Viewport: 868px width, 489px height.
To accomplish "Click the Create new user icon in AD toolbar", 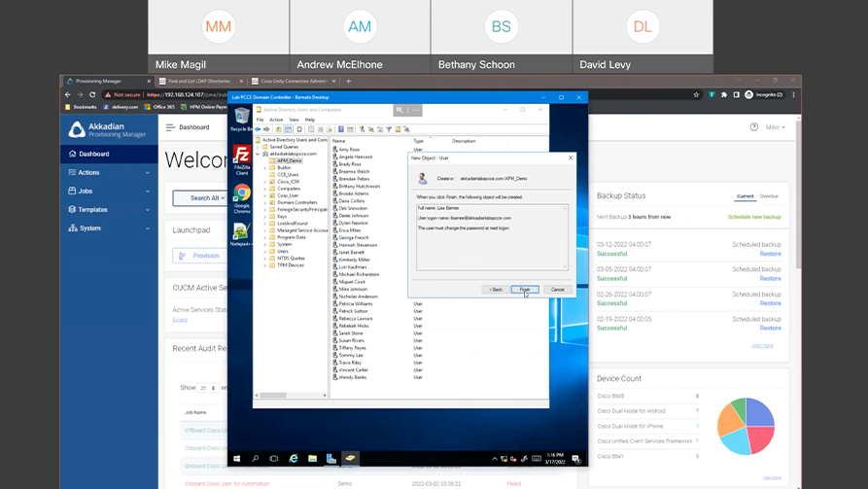I will 362,129.
